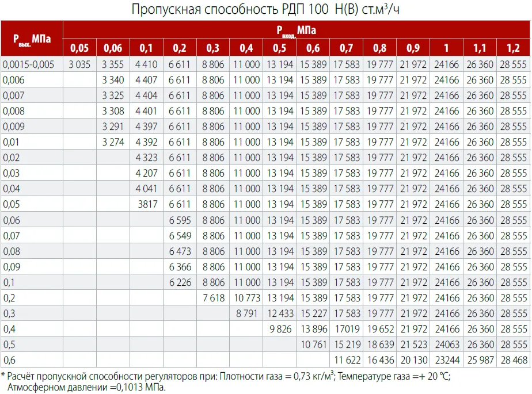Pick the cell showing '4 392'
This screenshot has width=532, height=394.
pyautogui.click(x=146, y=142)
